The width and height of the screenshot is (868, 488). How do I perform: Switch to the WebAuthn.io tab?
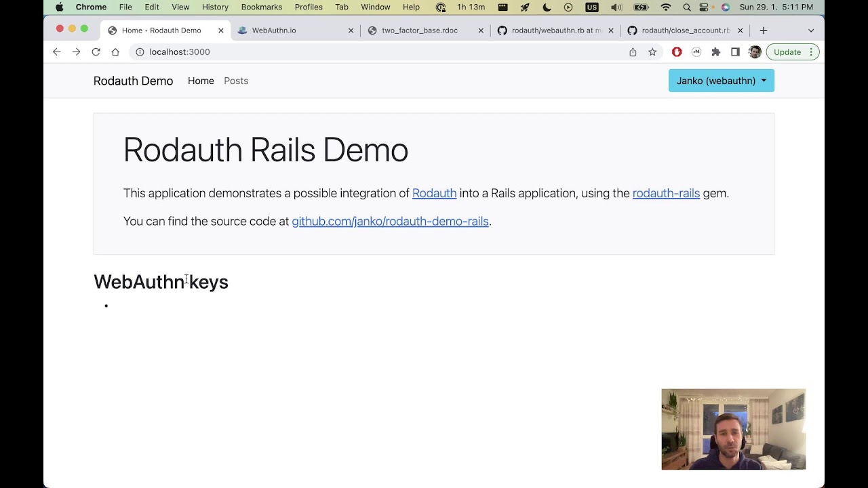pos(295,30)
